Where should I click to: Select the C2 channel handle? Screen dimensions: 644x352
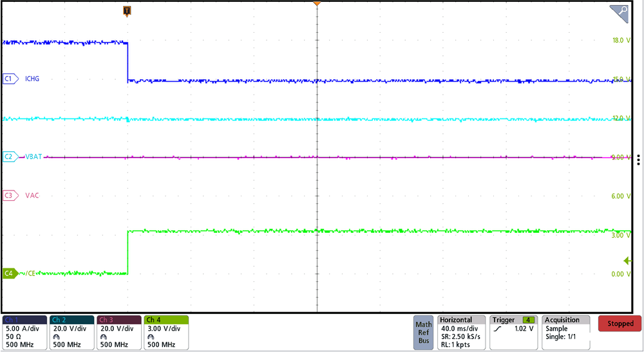[9, 156]
